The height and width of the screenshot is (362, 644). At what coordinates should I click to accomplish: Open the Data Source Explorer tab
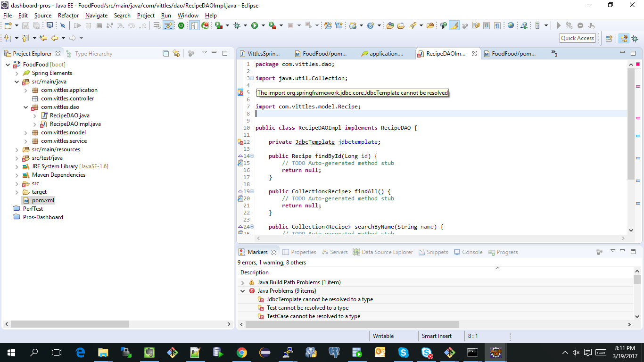tap(383, 252)
